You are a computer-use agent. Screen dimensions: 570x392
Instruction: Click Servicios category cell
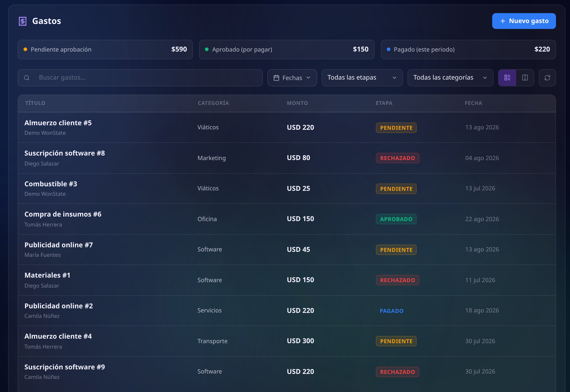pyautogui.click(x=209, y=310)
